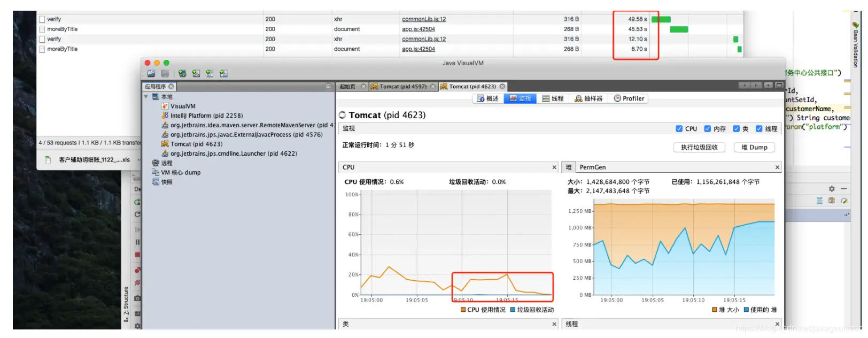Select the moreByTitle request taking 8.70 s

(x=390, y=49)
